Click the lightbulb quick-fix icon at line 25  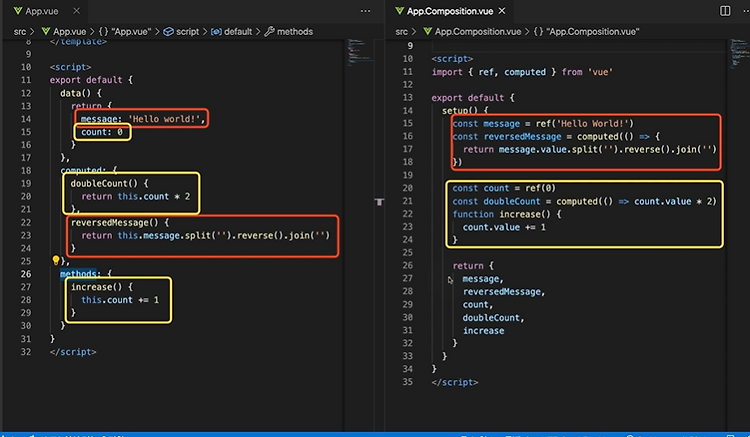pos(56,260)
